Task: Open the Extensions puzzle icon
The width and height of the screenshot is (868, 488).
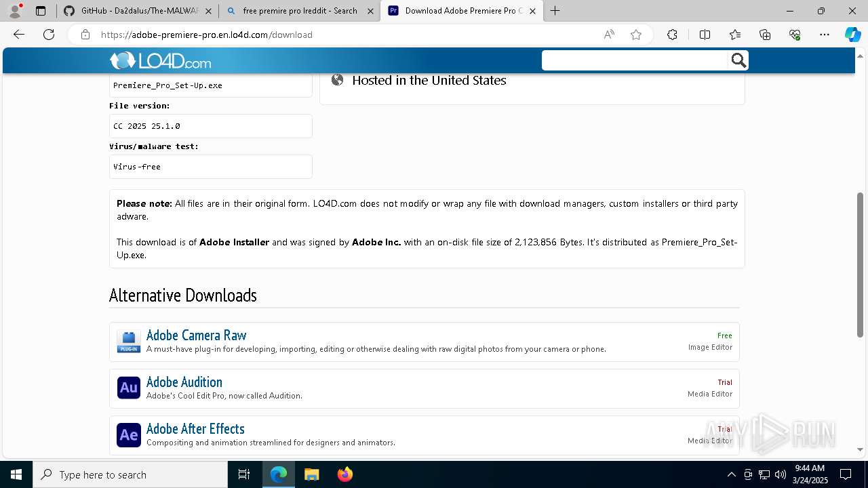Action: tap(672, 35)
